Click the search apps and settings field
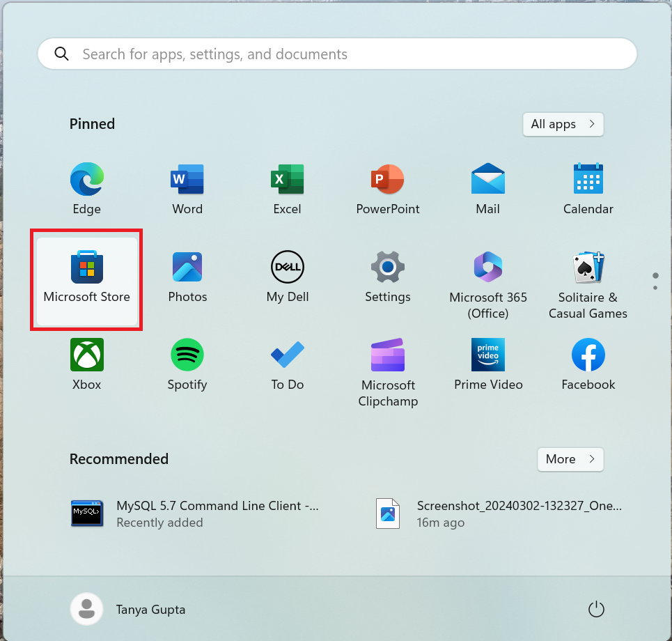The width and height of the screenshot is (672, 641). (x=338, y=54)
